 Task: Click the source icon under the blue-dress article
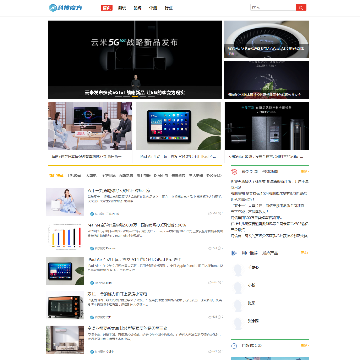(x=92, y=214)
